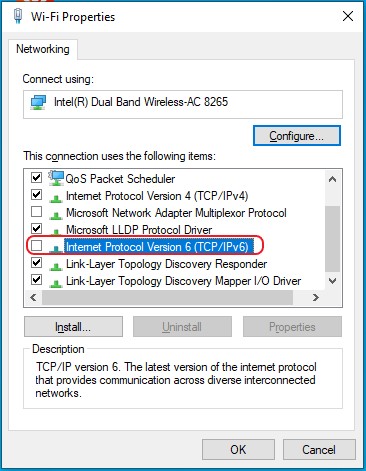Select the TCP/IPv4 protocol network icon
The width and height of the screenshot is (366, 471).
coord(56,198)
